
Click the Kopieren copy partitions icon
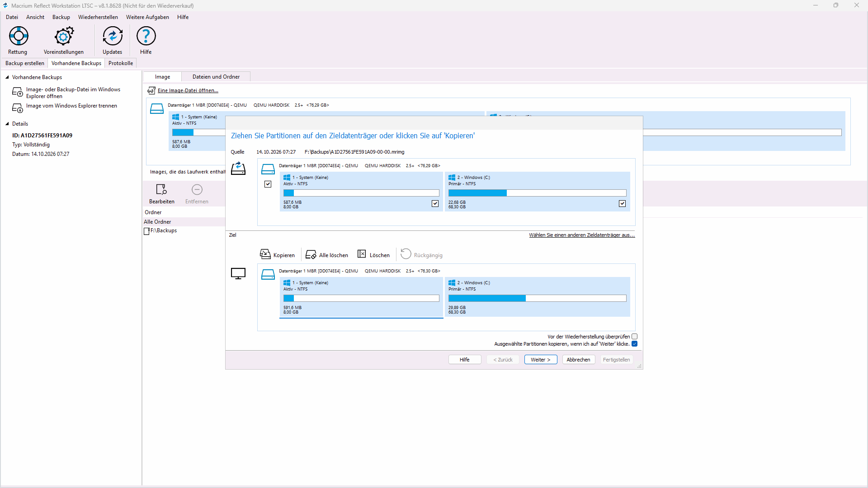pos(265,254)
